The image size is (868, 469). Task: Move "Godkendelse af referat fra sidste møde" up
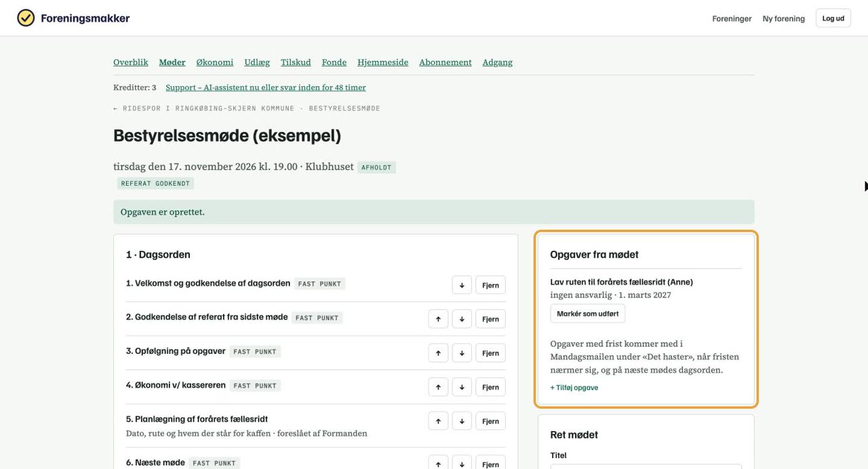pos(438,319)
